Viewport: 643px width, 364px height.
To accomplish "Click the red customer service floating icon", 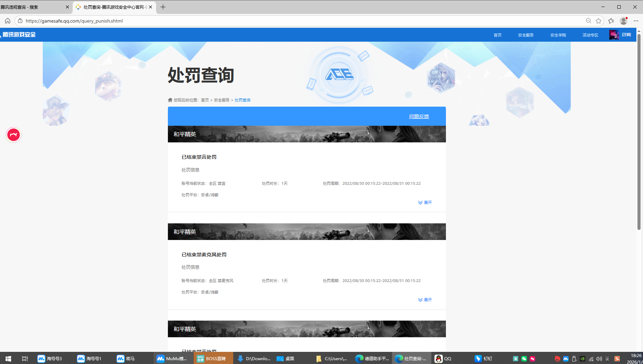I will 14,135.
